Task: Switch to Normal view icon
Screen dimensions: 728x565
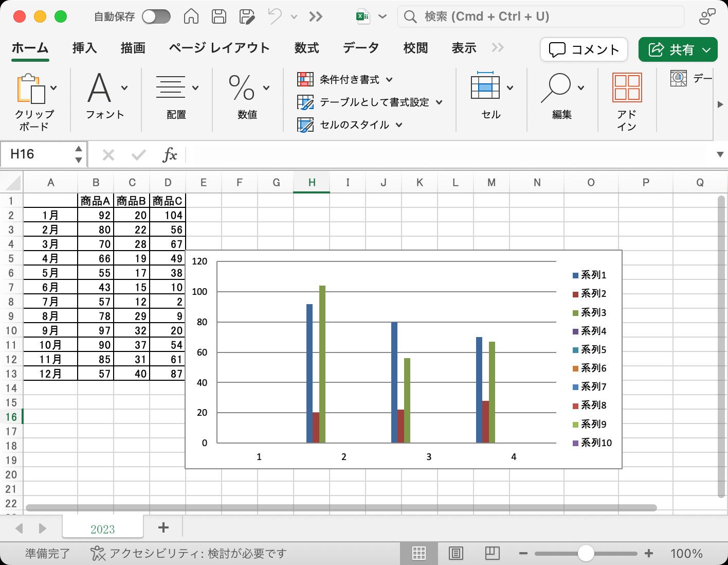Action: click(x=419, y=553)
